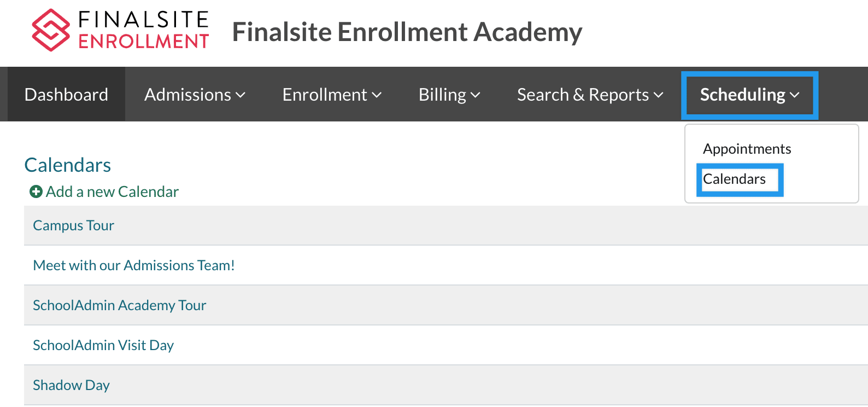Click the Finalsite Enrollment Academy title
Image resolution: width=868 pixels, height=407 pixels.
pyautogui.click(x=407, y=32)
